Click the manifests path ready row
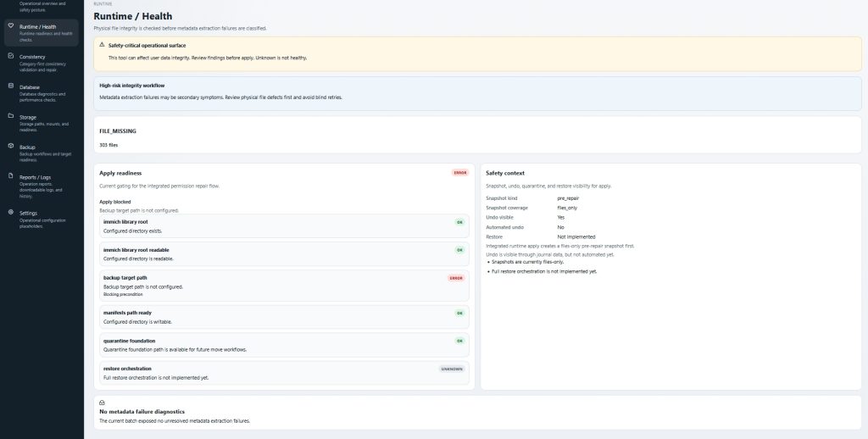 [282, 316]
